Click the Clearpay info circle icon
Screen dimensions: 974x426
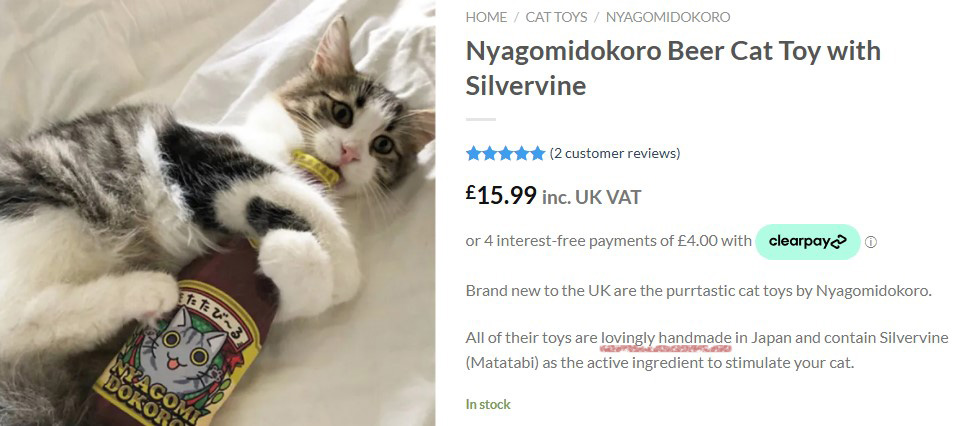pos(871,242)
